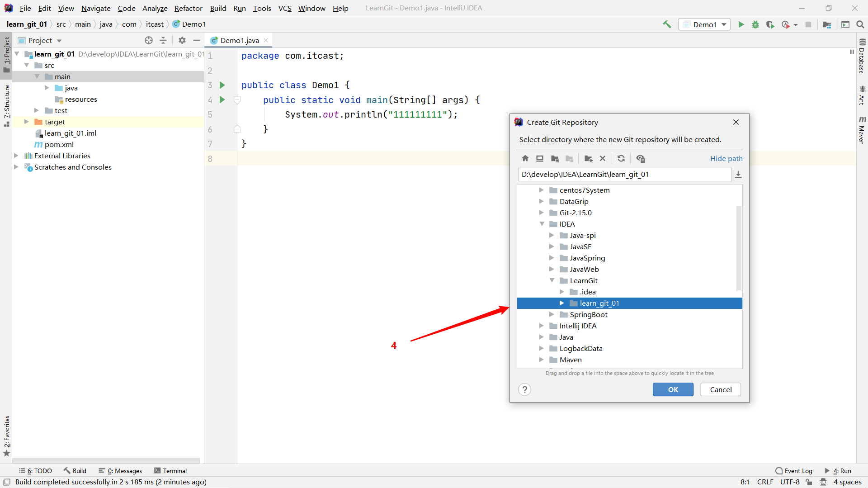
Task: Expand the java folder in Project tree
Action: pyautogui.click(x=47, y=88)
